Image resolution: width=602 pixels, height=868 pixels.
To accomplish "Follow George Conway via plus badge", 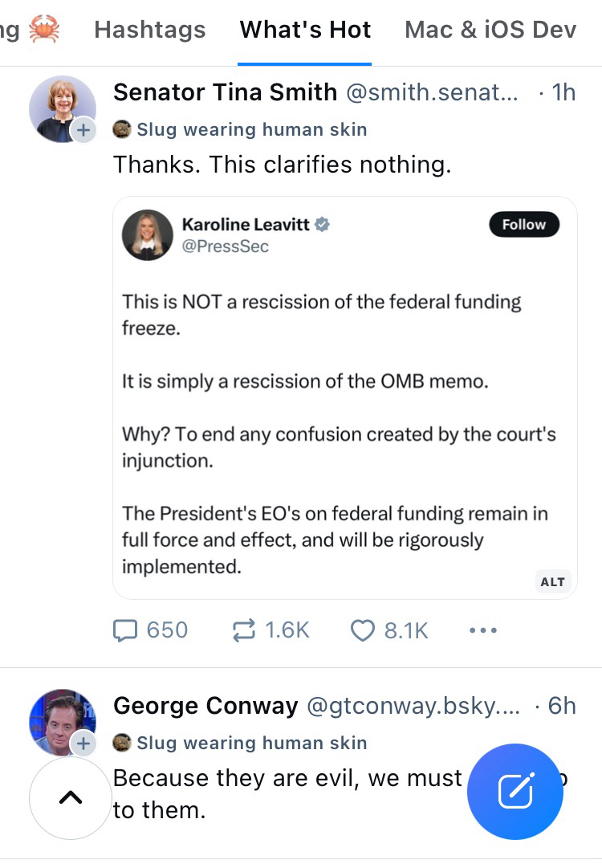I will point(83,744).
